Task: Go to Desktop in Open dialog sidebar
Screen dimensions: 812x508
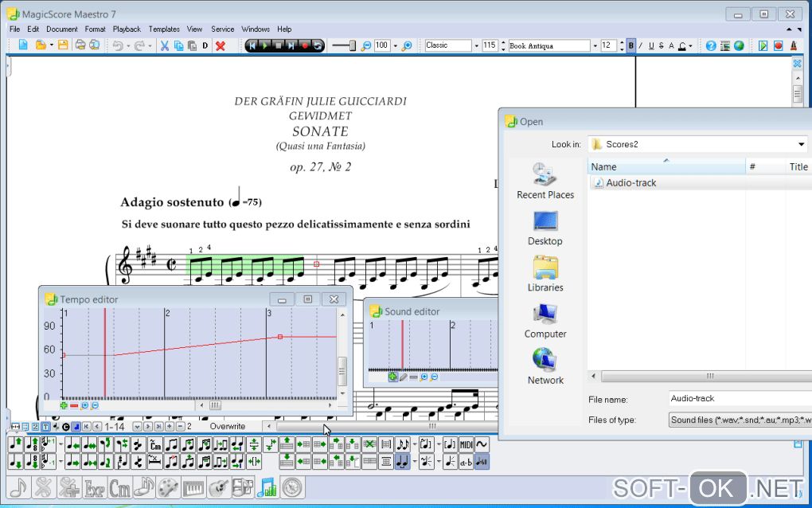Action: pyautogui.click(x=545, y=229)
